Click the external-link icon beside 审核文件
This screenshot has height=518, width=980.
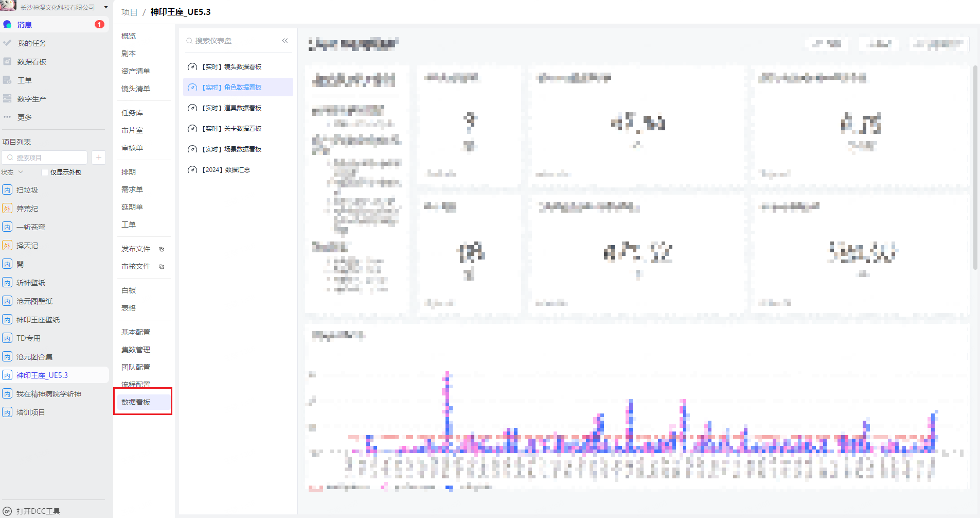162,267
